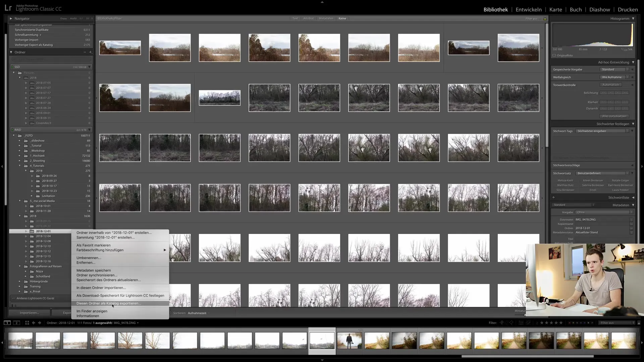The image size is (644, 362).
Task: Filter by flagged photos flag icon
Action: pyautogui.click(x=502, y=323)
